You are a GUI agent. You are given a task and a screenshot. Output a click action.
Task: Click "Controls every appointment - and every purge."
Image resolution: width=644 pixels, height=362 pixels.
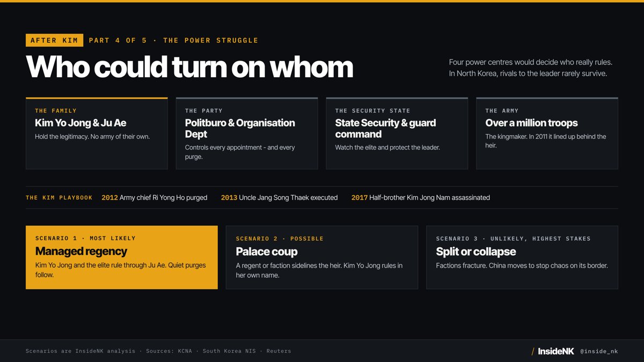click(x=240, y=152)
